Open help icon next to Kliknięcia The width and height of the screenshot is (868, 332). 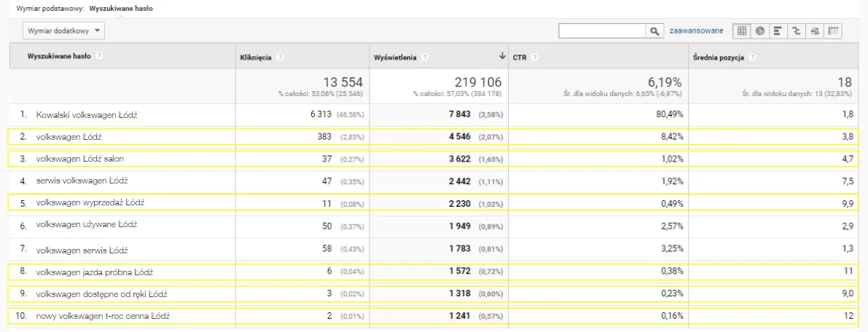point(280,57)
